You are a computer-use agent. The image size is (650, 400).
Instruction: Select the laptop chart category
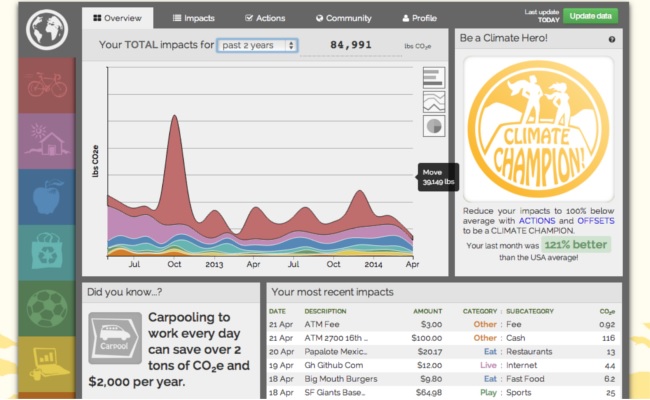tap(47, 362)
